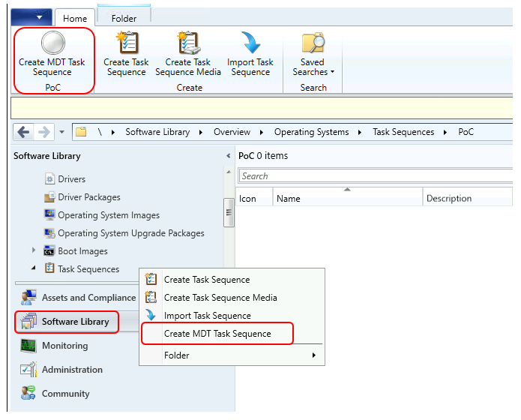Click the Import Task Sequence ribbon arrow icon
This screenshot has width=521, height=420.
250,43
